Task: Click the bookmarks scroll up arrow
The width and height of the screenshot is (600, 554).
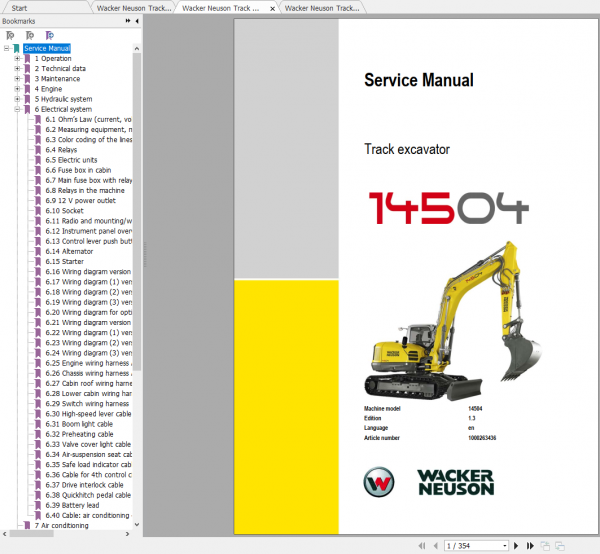Action: click(137, 49)
